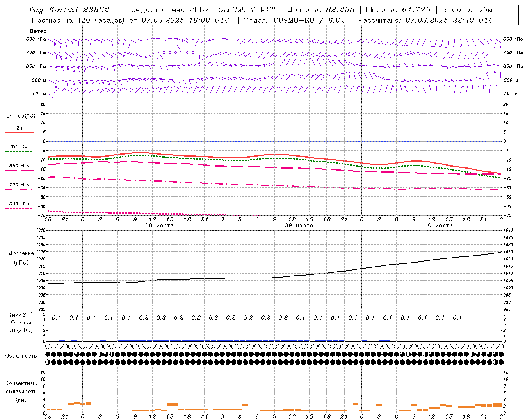
Task: Click the Осадки panel label
Action: point(21,322)
